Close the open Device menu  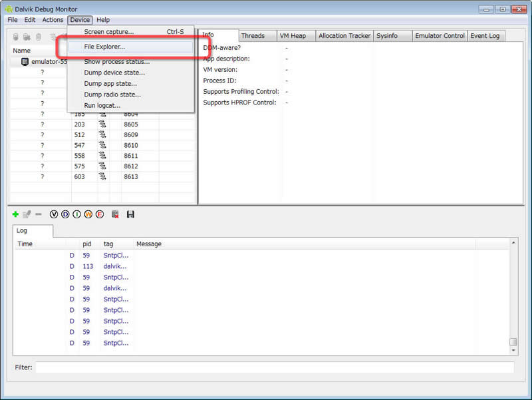pyautogui.click(x=80, y=20)
